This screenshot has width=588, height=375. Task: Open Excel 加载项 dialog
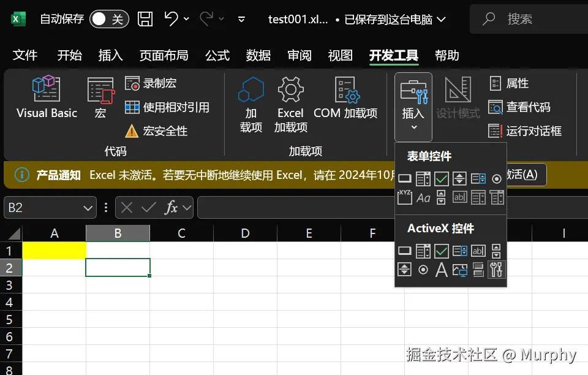coord(290,104)
